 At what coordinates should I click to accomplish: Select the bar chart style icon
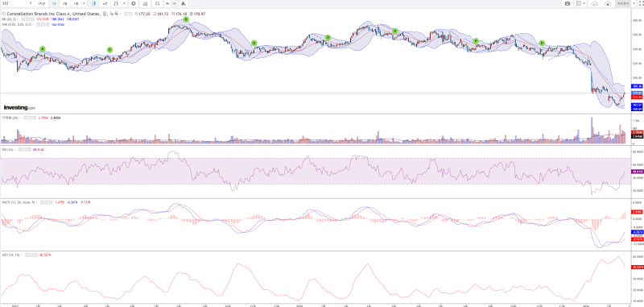116,3
